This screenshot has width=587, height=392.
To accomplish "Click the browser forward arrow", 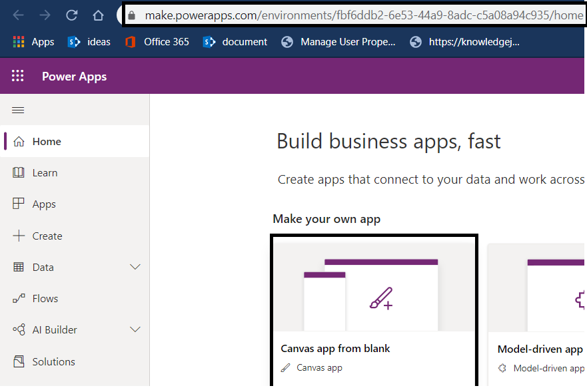I will [45, 15].
